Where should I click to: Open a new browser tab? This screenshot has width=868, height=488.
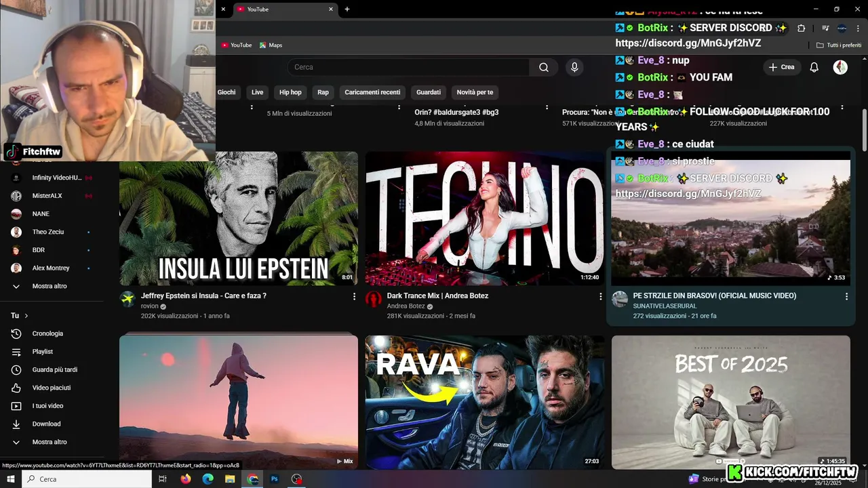click(x=347, y=9)
